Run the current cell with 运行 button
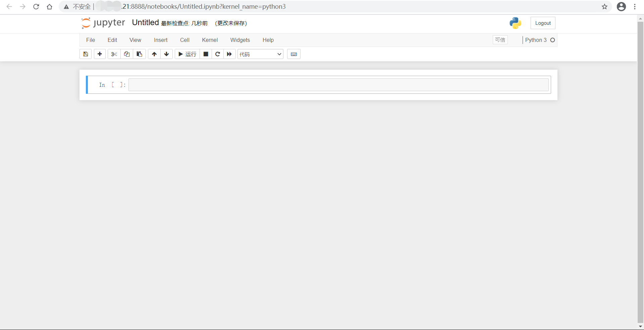 187,54
